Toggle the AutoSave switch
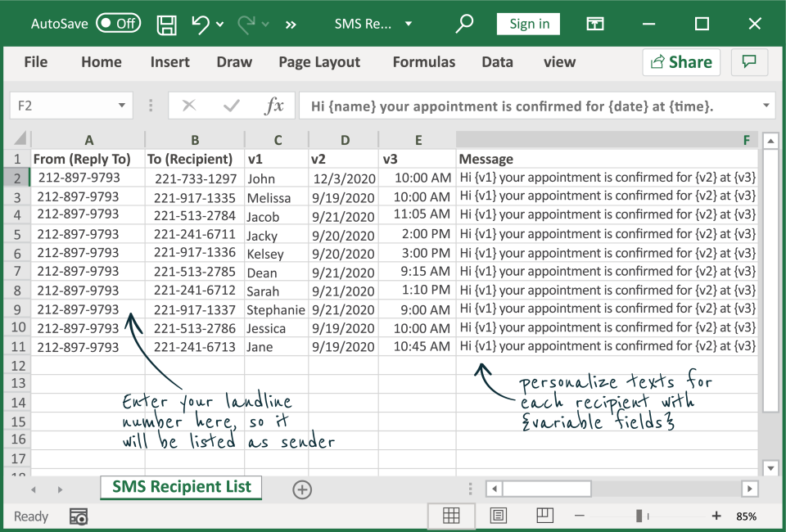This screenshot has width=786, height=532. click(118, 24)
